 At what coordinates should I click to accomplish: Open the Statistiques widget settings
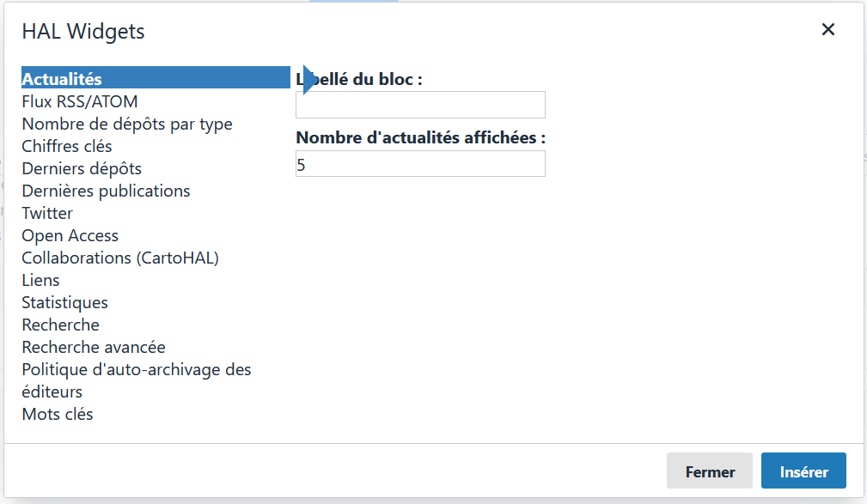[x=64, y=302]
